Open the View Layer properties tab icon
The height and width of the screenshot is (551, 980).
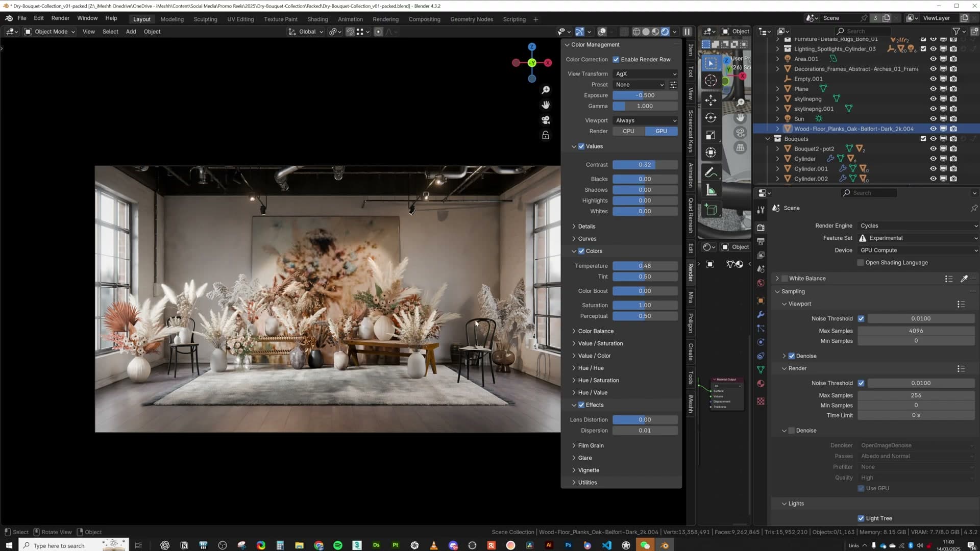tap(761, 255)
